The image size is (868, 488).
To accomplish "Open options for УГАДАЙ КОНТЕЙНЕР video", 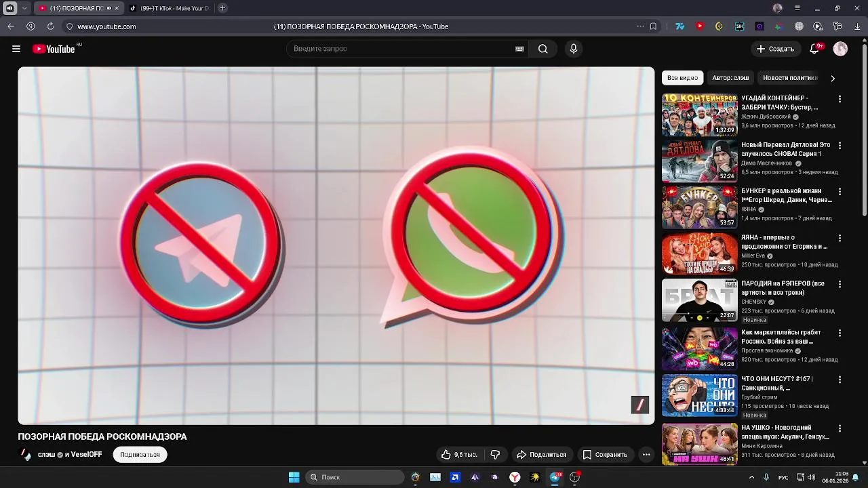I will 840,99.
